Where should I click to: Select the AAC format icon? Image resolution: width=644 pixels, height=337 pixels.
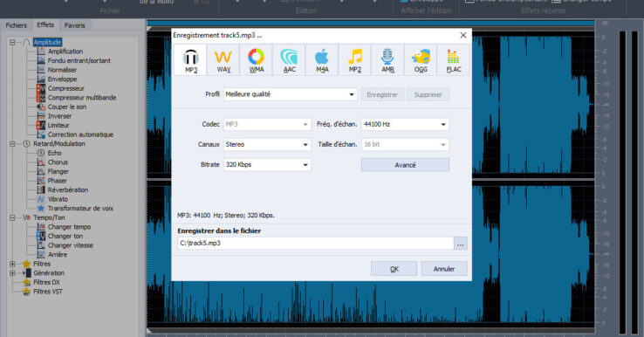click(x=289, y=60)
